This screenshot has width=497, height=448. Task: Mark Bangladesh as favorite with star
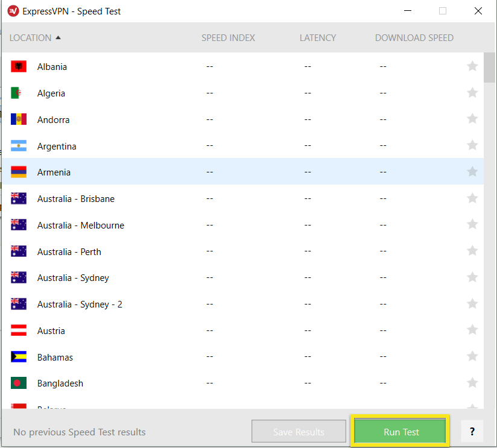pos(472,383)
